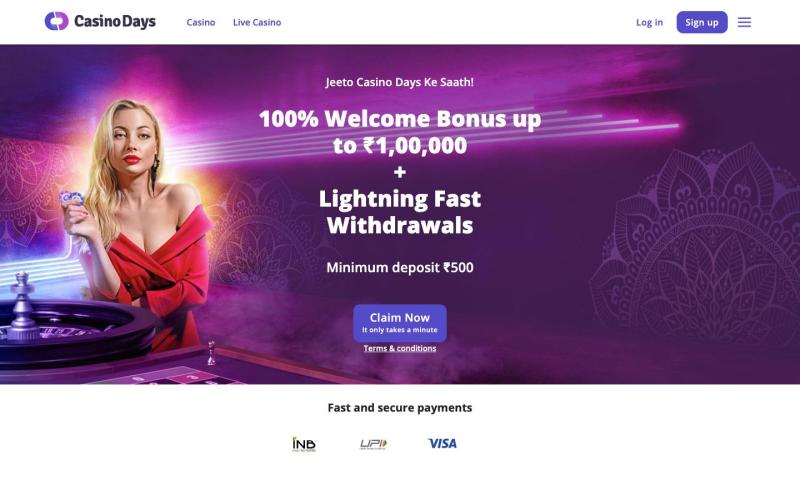800x500 pixels.
Task: Click the INB net banking payment logo
Action: click(304, 444)
